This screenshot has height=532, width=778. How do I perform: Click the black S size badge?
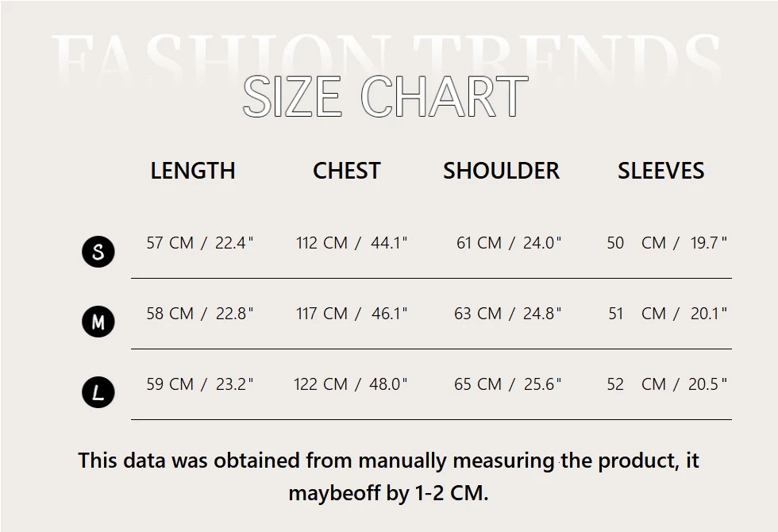[x=98, y=252]
